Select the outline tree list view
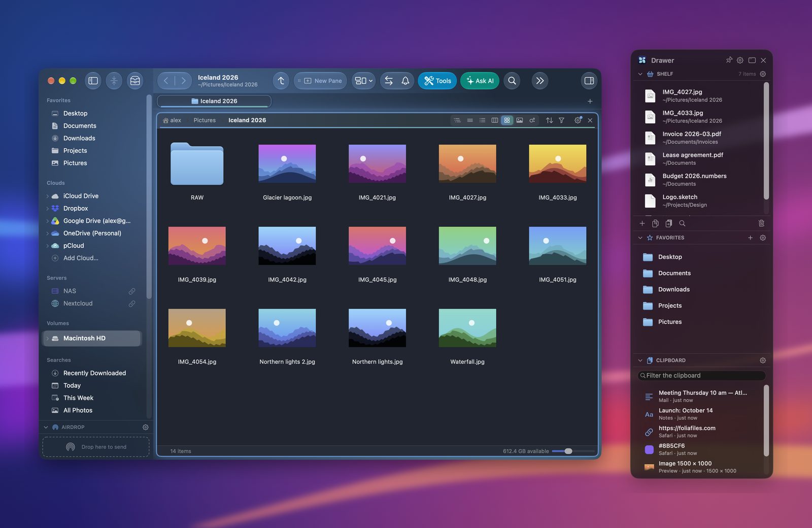Image resolution: width=812 pixels, height=528 pixels. [457, 120]
